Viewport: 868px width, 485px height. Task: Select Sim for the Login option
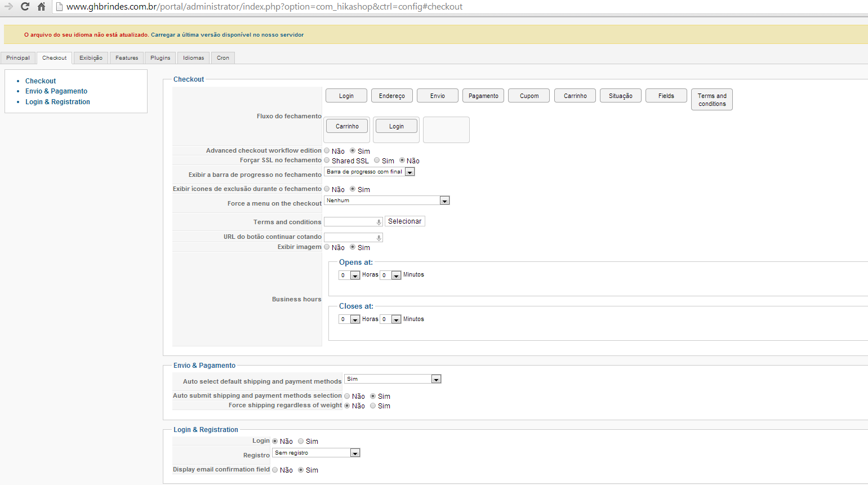tap(301, 441)
